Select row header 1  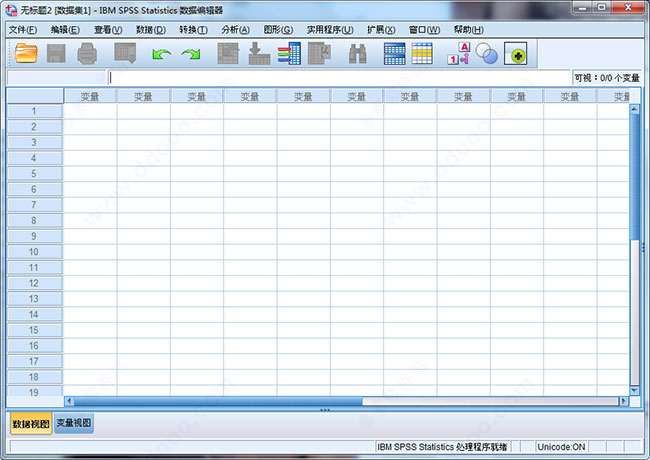[x=34, y=111]
